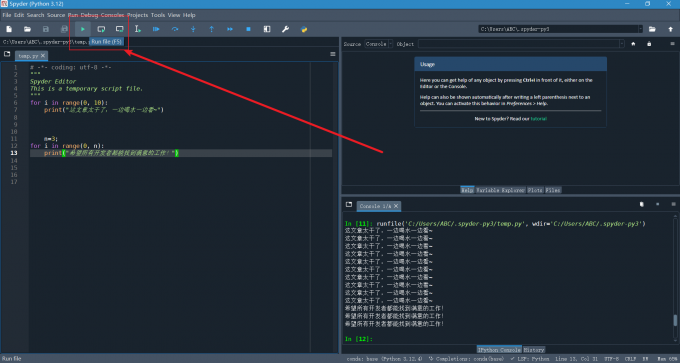Click inside the Object input field

[x=519, y=44]
